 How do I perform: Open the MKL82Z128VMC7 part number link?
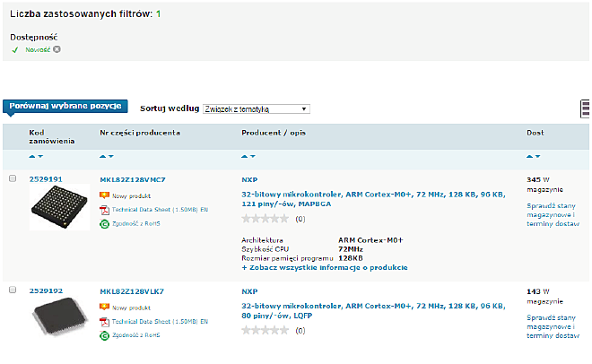pos(133,179)
